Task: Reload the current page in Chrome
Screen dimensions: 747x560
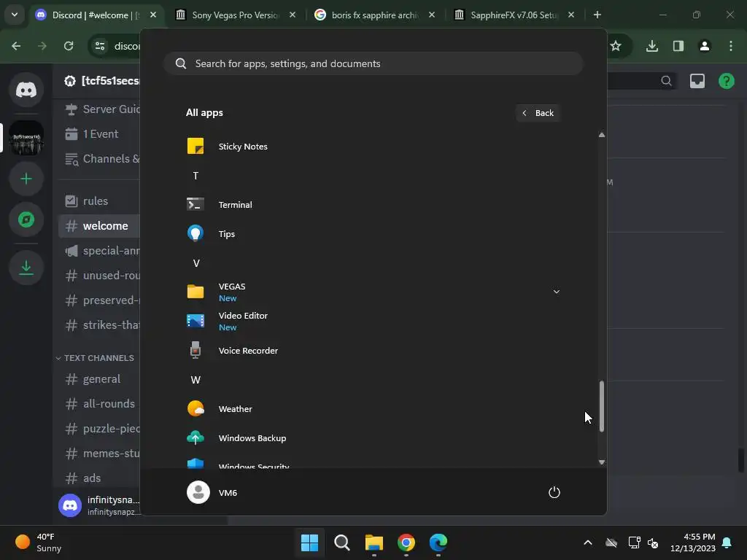Action: click(69, 46)
